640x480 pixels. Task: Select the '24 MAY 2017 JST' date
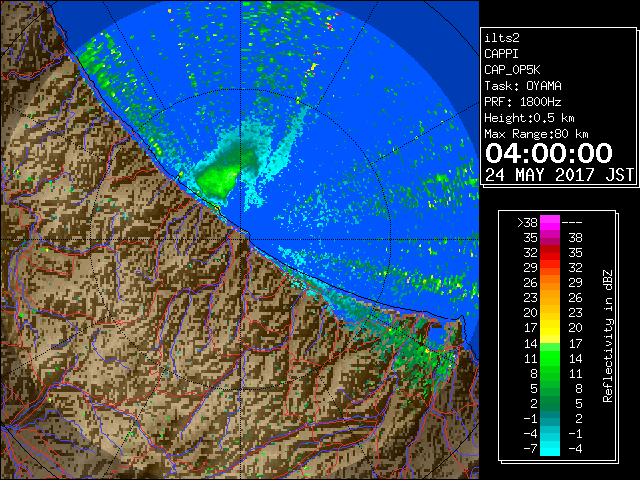coord(559,175)
